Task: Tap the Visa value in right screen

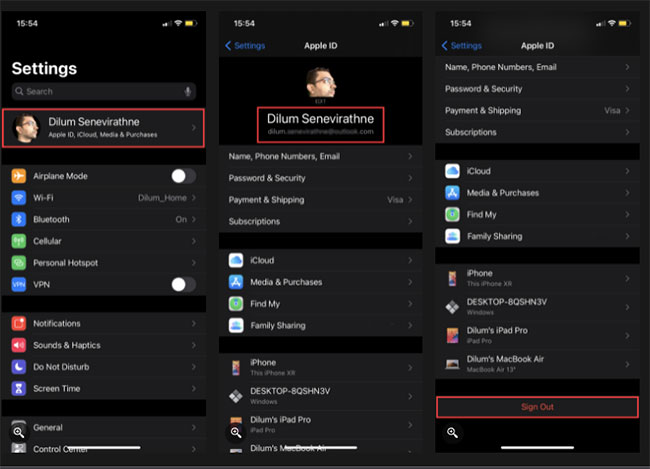Action: (x=612, y=110)
